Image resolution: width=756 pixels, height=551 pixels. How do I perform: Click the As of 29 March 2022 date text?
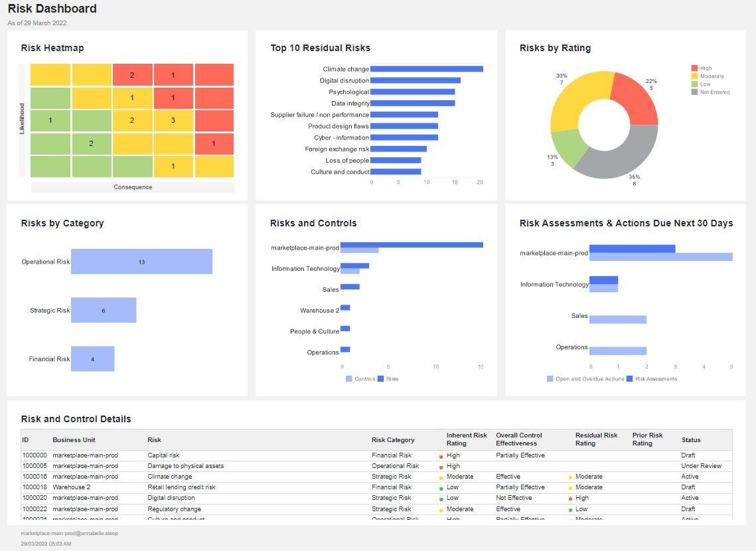[37, 23]
